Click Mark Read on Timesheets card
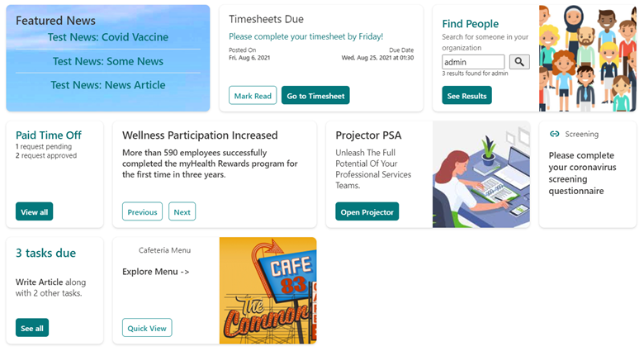644x351 pixels. pyautogui.click(x=253, y=96)
